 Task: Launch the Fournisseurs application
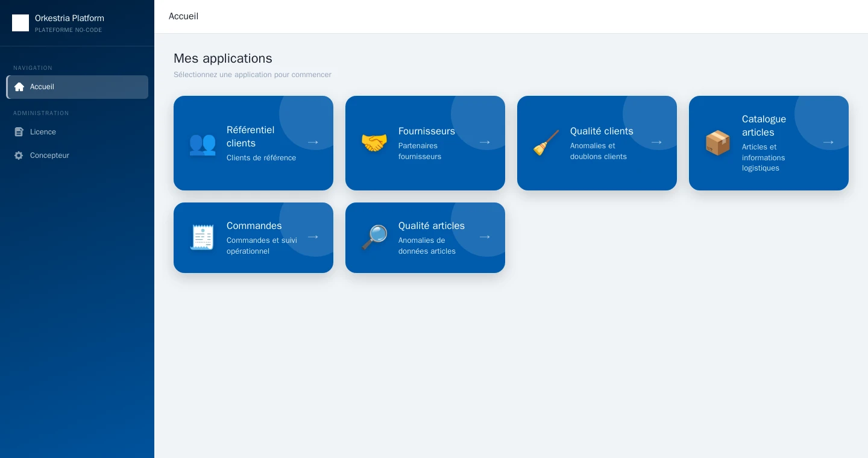425,143
